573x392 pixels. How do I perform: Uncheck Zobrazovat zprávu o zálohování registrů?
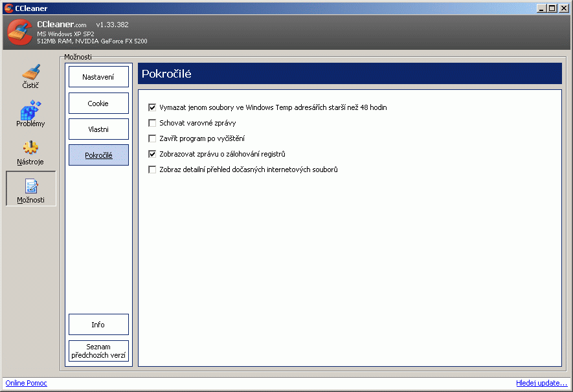(x=152, y=154)
